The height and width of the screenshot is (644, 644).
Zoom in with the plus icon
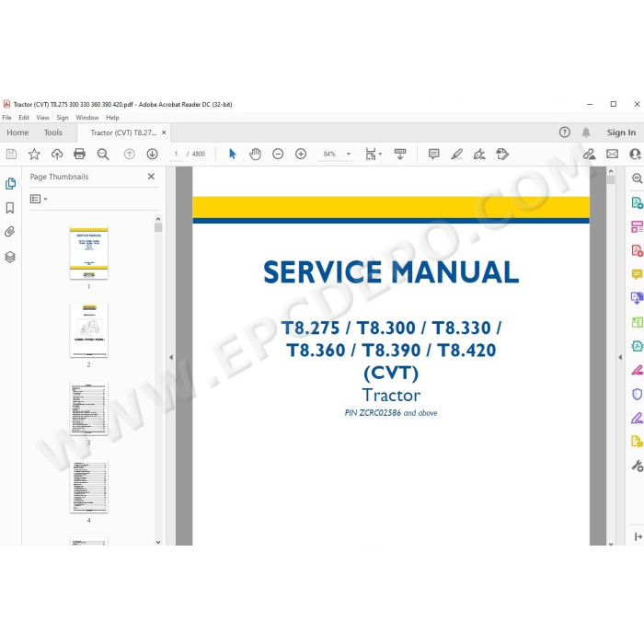point(301,154)
